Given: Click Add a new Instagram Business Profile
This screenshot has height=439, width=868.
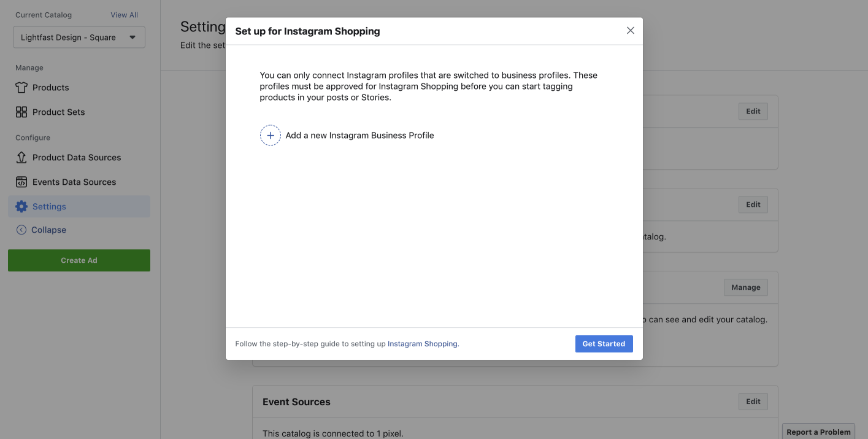Looking at the screenshot, I should [x=359, y=135].
